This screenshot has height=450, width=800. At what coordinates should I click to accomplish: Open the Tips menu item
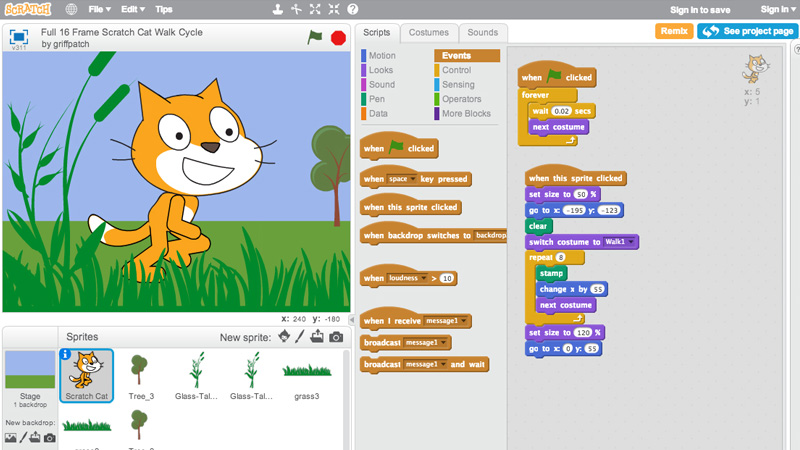164,9
